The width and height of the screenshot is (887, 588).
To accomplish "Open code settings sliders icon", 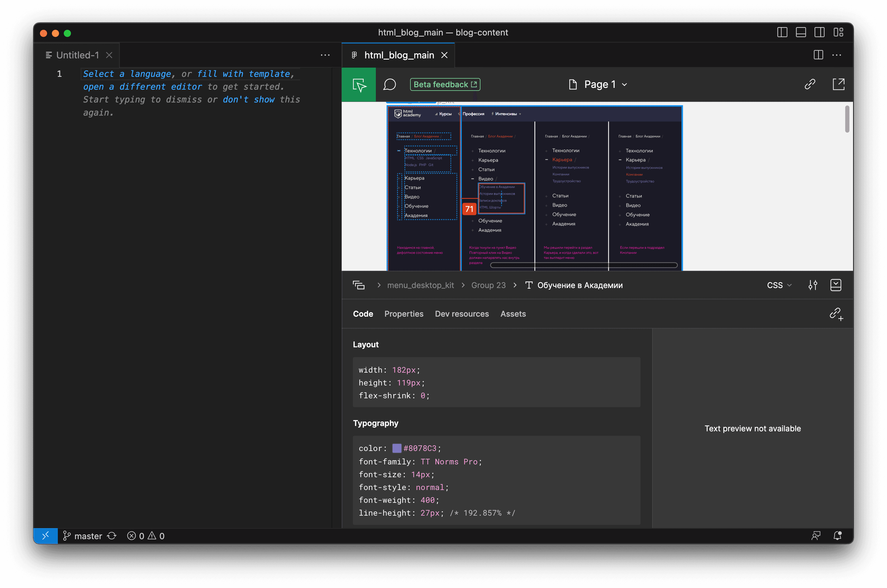I will tap(813, 285).
